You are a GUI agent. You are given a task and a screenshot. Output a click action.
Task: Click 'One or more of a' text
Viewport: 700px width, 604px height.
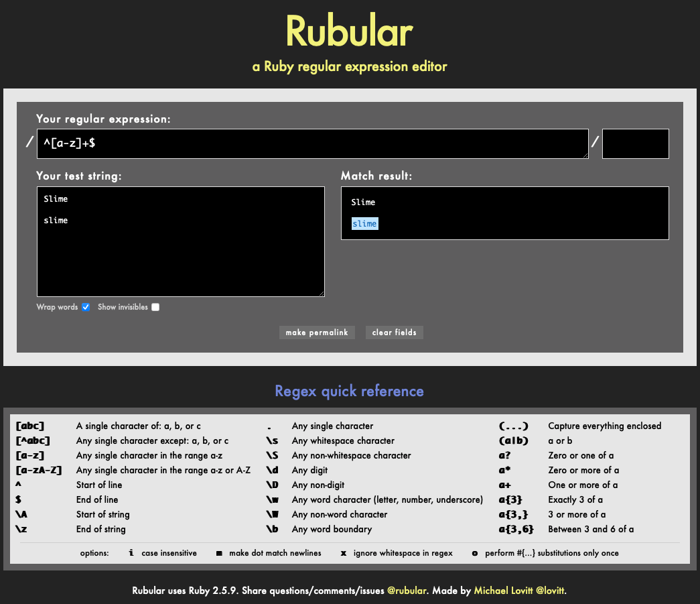point(583,485)
